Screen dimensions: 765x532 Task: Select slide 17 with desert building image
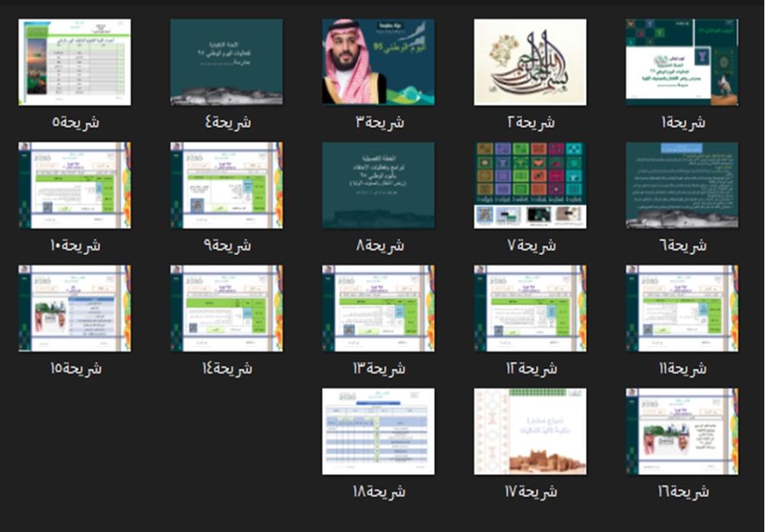[530, 432]
